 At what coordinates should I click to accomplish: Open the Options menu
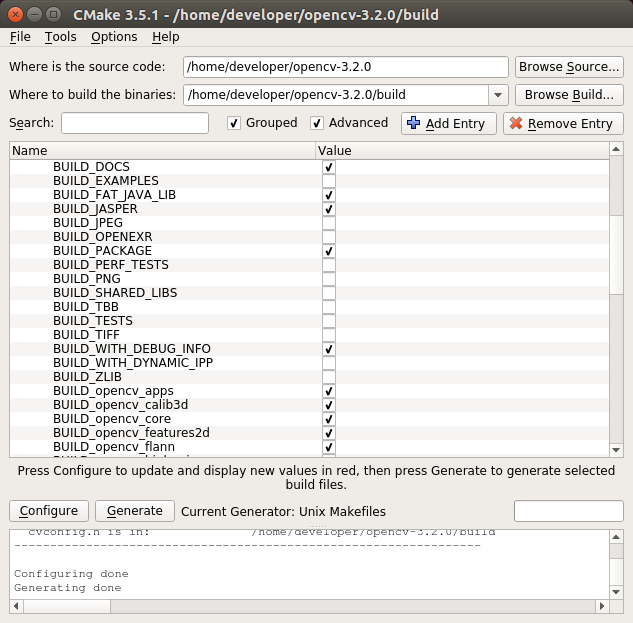114,37
